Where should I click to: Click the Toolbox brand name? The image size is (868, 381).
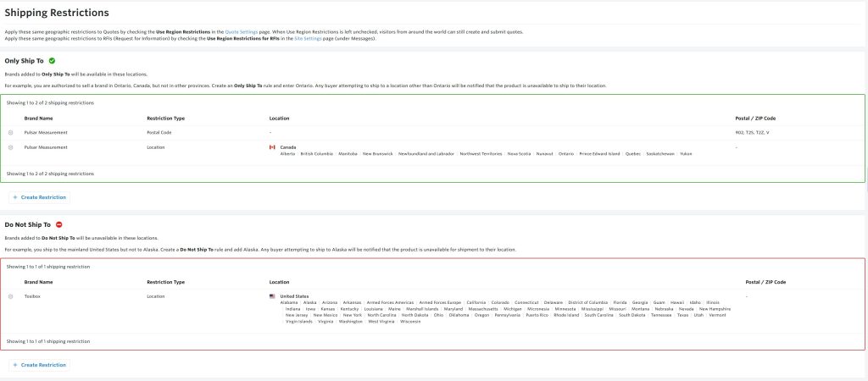[33, 296]
